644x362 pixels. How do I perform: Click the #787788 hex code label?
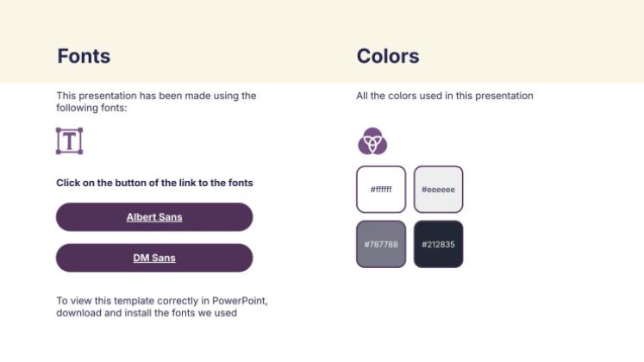[x=381, y=244]
